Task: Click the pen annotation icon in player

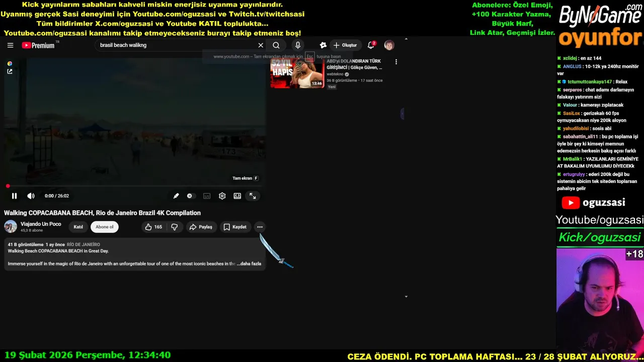Action: [x=176, y=196]
